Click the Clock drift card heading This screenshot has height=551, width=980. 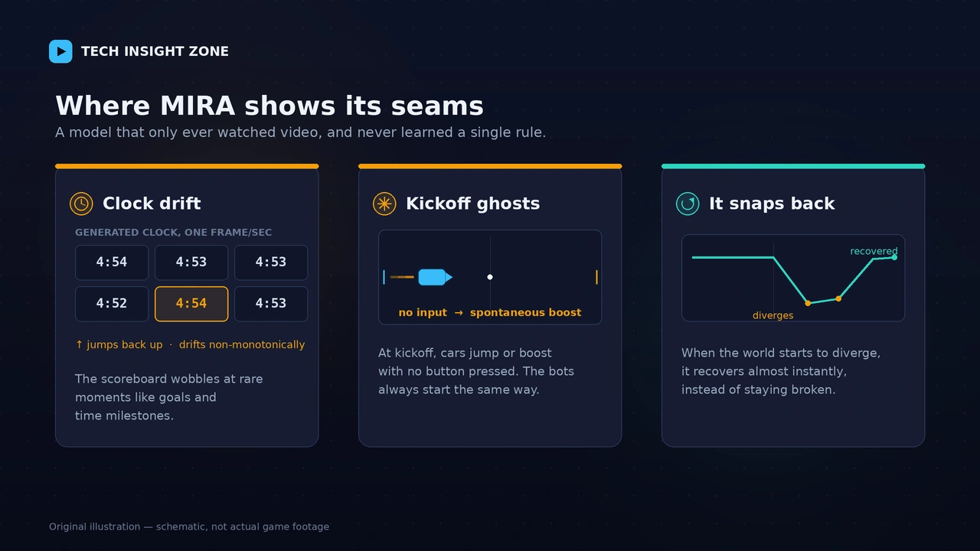click(152, 204)
